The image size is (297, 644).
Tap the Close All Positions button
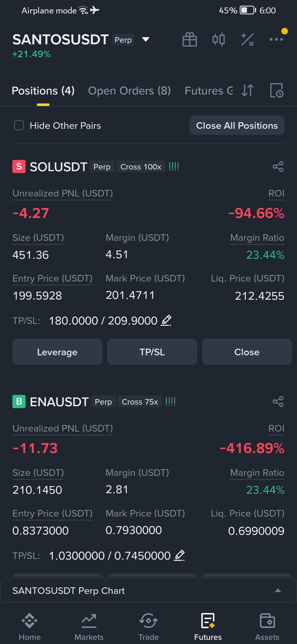coord(237,125)
